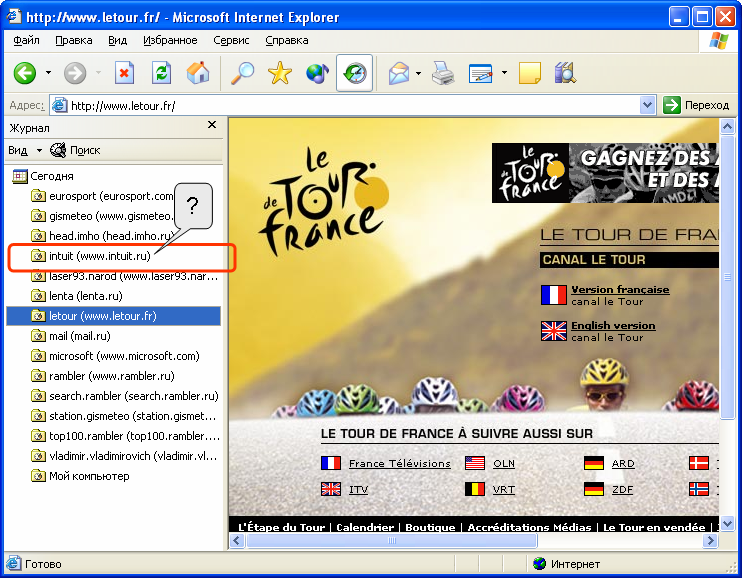Open the Файл menu
Image resolution: width=742 pixels, height=578 pixels.
(x=26, y=40)
